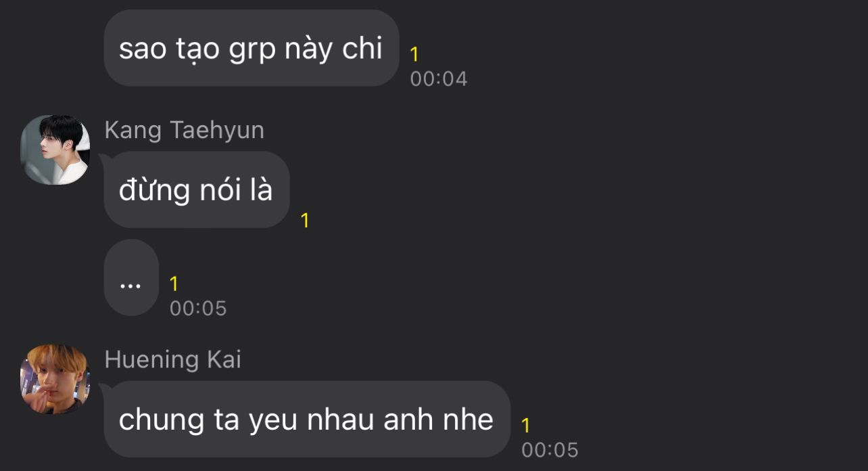
Task: Click the 00:05 timestamp under Kang Taehyun's messages
Action: [198, 309]
